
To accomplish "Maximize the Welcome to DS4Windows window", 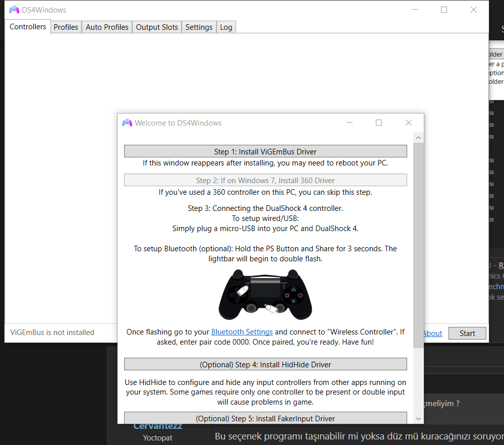I will point(379,123).
